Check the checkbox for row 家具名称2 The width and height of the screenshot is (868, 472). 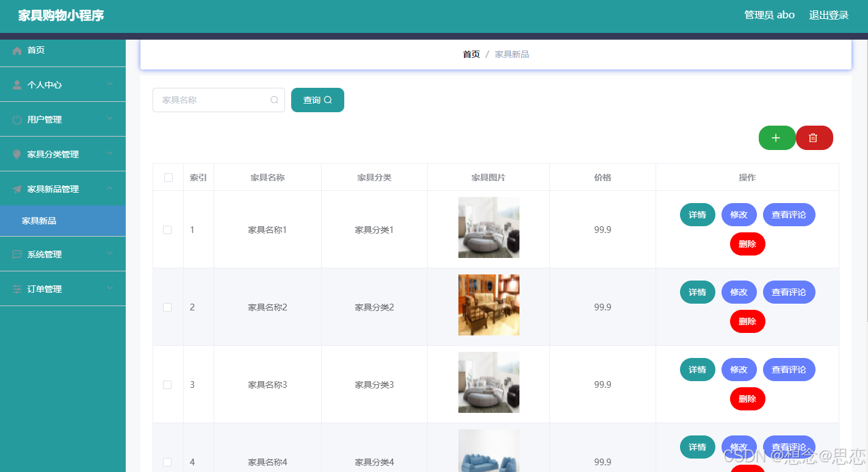[x=167, y=307]
